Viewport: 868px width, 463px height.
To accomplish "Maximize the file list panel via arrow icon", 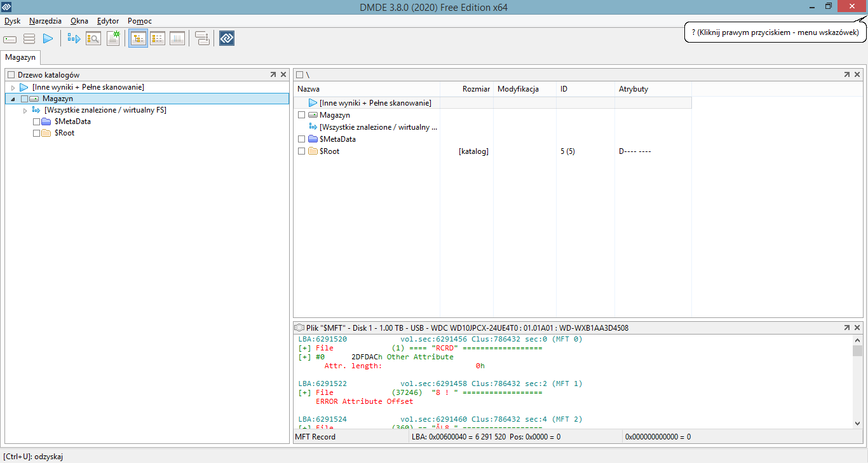I will click(x=847, y=74).
